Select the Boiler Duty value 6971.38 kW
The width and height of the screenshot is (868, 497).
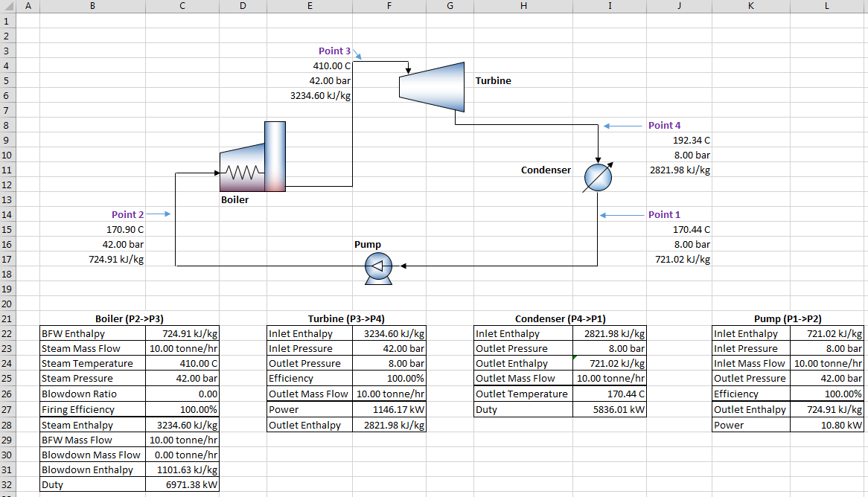click(182, 485)
